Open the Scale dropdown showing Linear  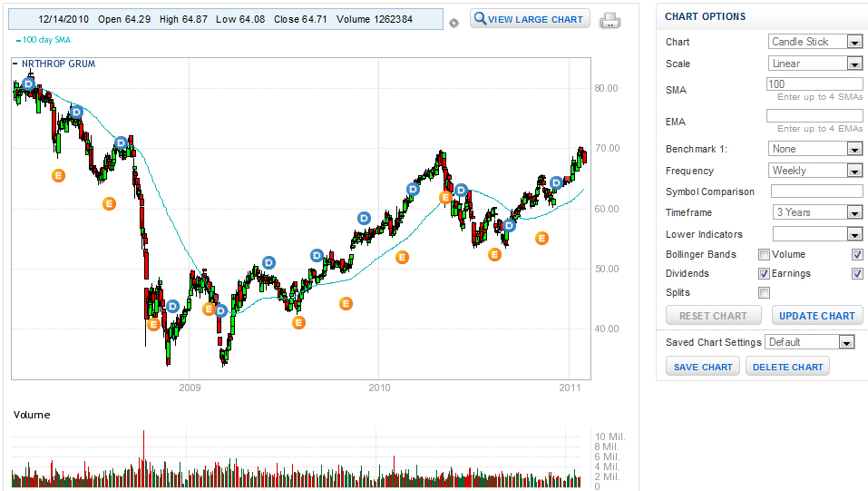(x=815, y=64)
